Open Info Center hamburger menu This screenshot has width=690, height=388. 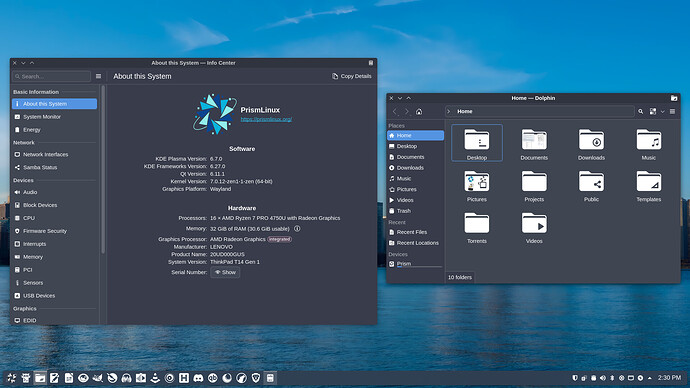pyautogui.click(x=99, y=76)
